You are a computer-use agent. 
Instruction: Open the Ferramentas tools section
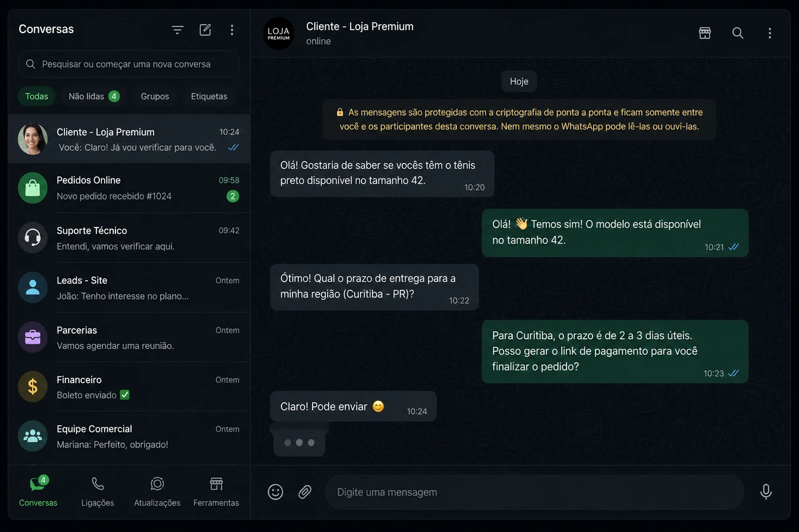[216, 492]
